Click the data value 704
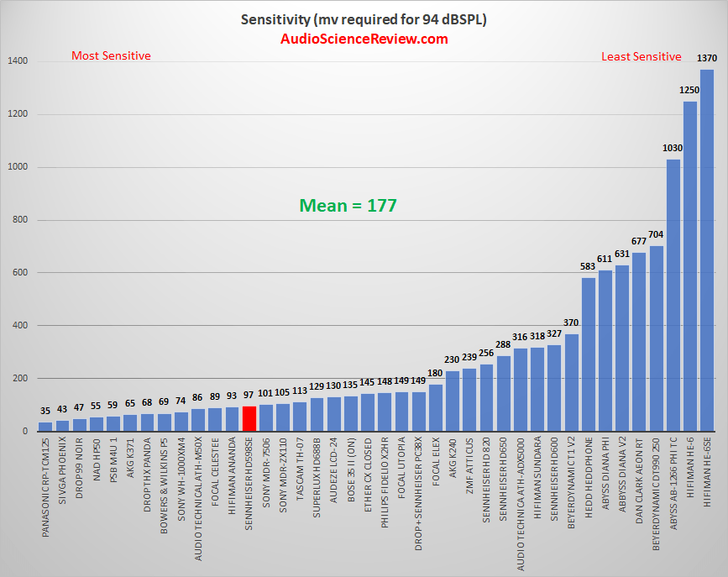 (x=656, y=234)
